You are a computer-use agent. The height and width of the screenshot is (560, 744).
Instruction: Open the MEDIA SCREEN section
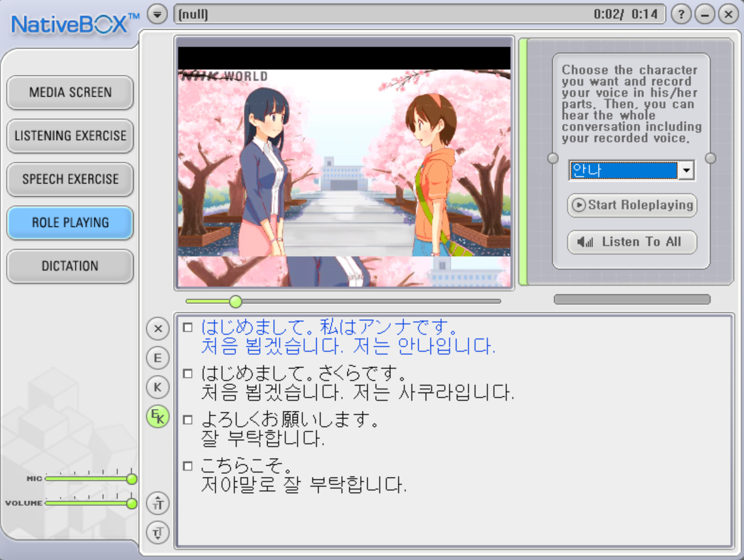[x=70, y=92]
